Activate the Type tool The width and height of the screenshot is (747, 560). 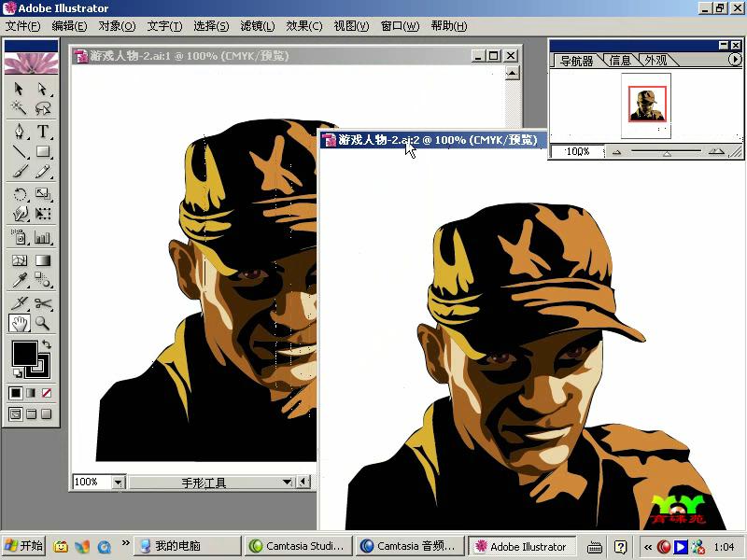click(x=42, y=131)
